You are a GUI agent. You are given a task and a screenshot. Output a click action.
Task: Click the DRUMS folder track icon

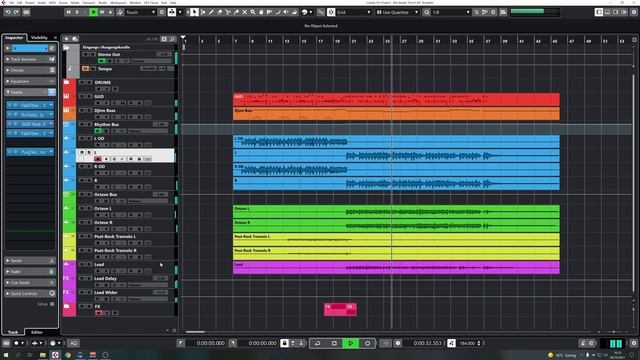point(67,82)
